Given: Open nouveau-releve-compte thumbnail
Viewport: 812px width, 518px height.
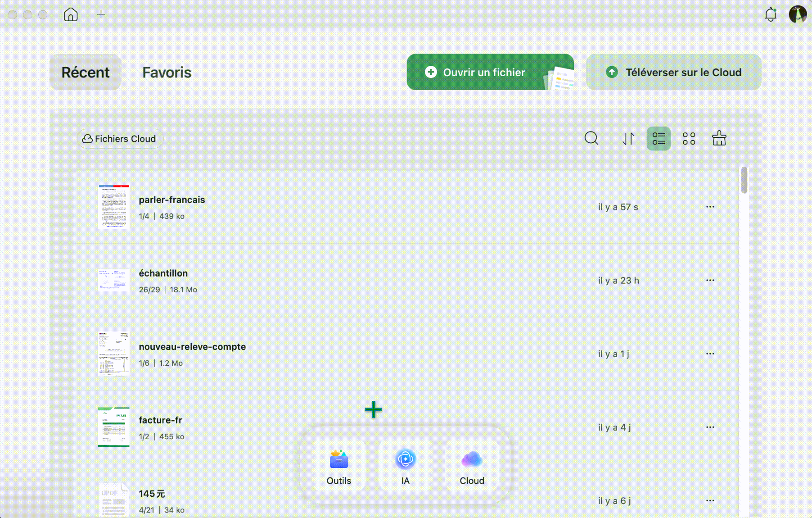Looking at the screenshot, I should pyautogui.click(x=114, y=354).
